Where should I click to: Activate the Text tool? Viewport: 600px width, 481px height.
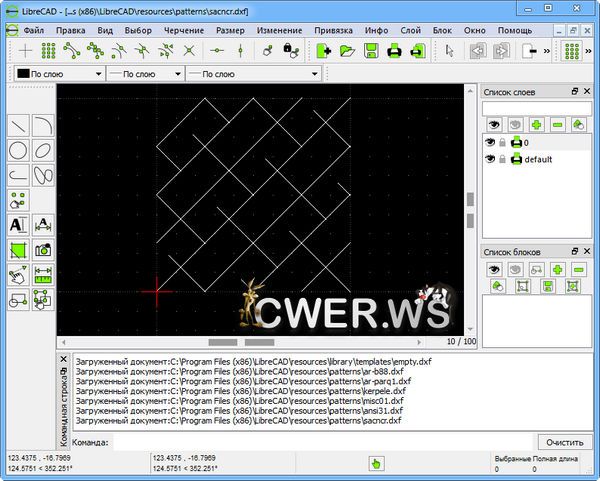tap(18, 224)
